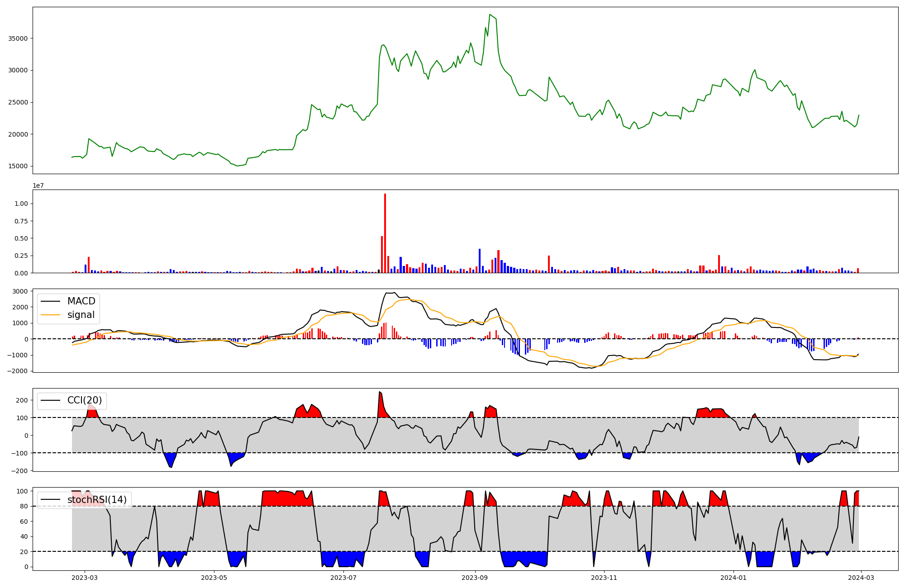Click the 2023-11 x-axis date label

pos(604,578)
